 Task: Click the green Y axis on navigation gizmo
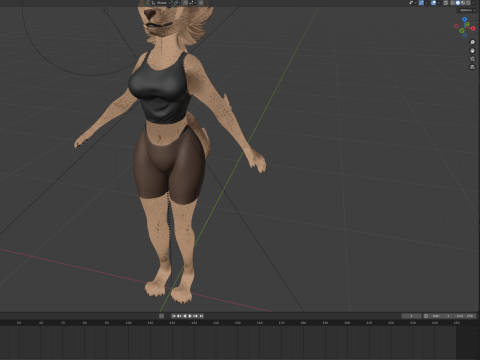coord(467,24)
